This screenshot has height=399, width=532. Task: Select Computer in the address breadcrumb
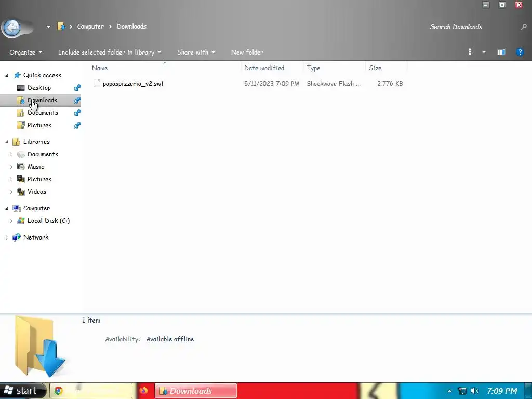[90, 26]
